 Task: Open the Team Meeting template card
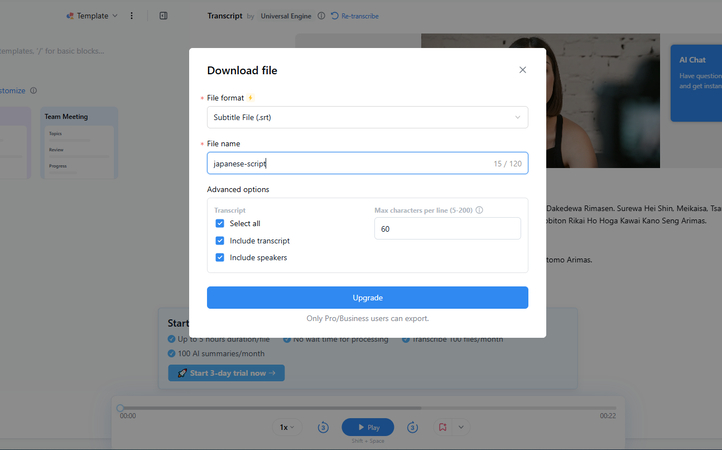coord(79,143)
